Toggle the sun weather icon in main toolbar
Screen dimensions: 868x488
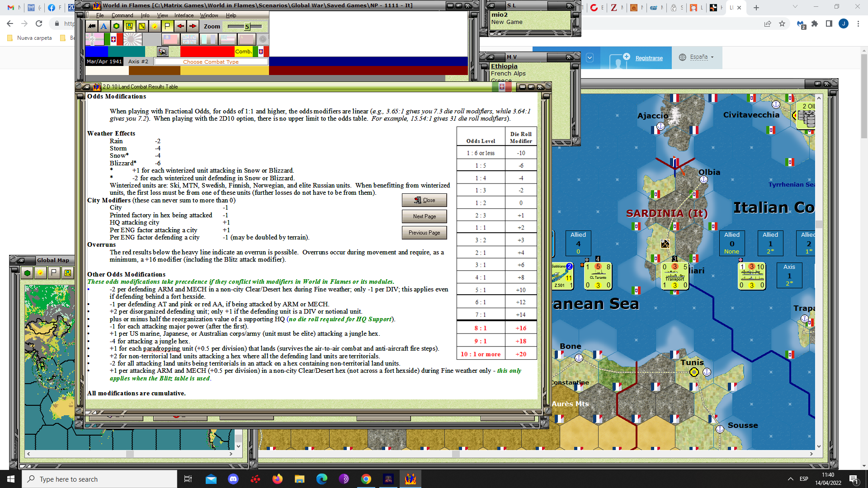[155, 26]
